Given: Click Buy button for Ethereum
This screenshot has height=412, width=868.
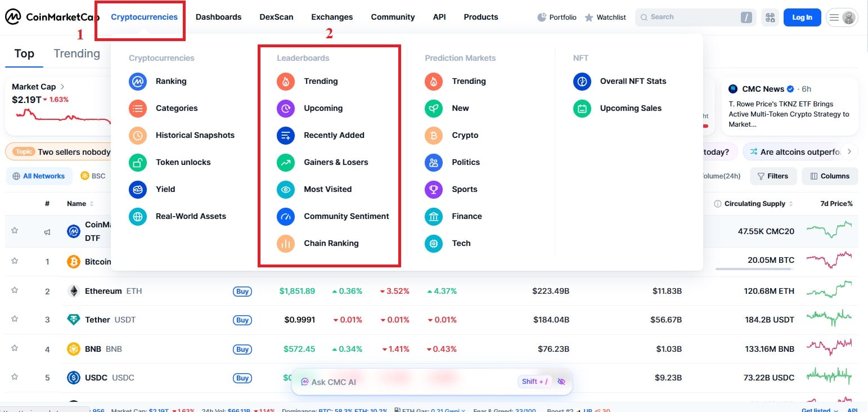Looking at the screenshot, I should [x=242, y=292].
